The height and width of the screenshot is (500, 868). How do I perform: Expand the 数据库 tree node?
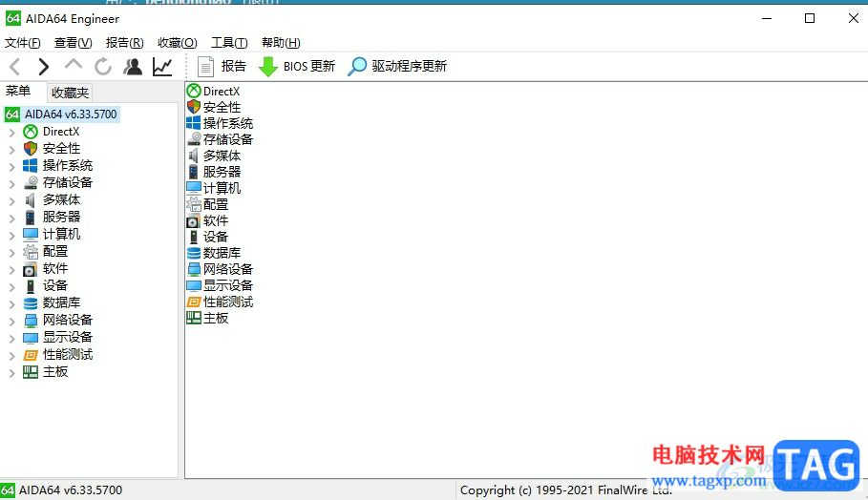pos(11,303)
